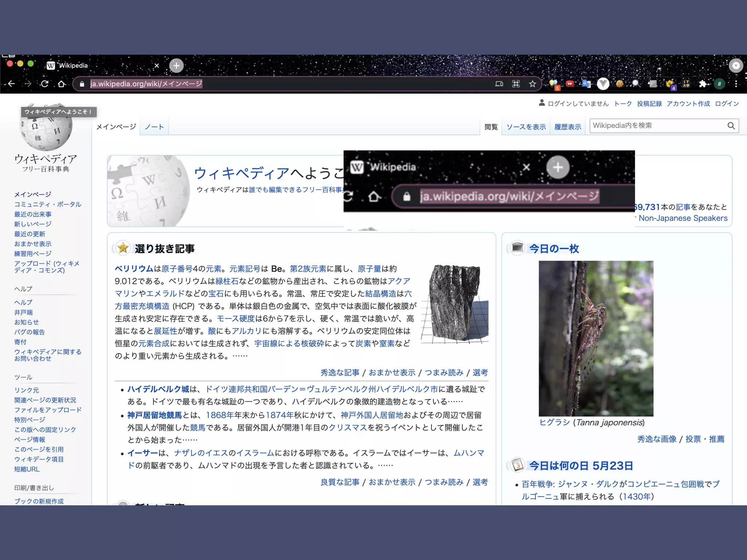Open the Google Translate extension
Image resolution: width=747 pixels, height=560 pixels.
pyautogui.click(x=586, y=84)
